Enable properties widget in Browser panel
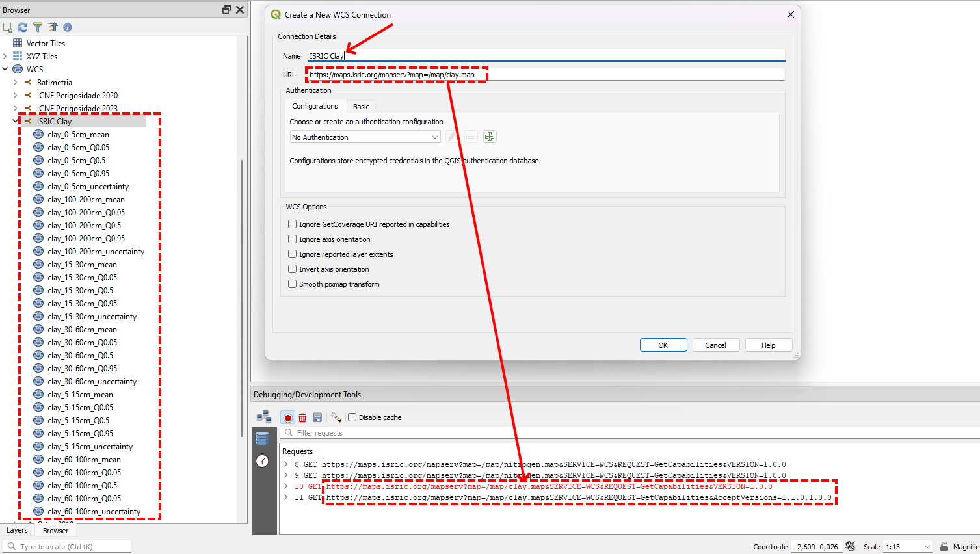Viewport: 980px width, 554px height. click(x=68, y=27)
